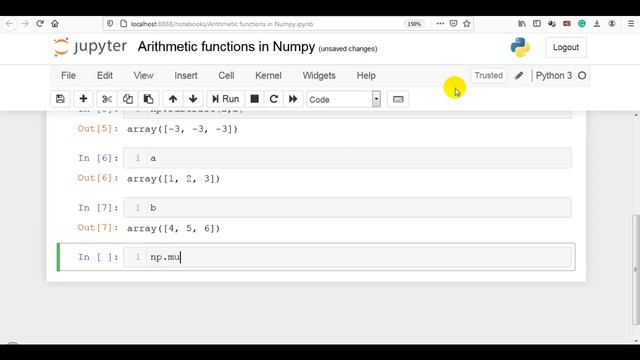Screen dimensions: 640x360
Task: Click the Python 3 kernel indicator
Action: pyautogui.click(x=553, y=76)
